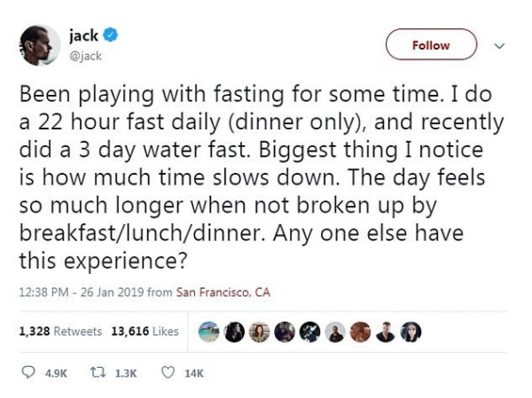Click the first liker avatar in the row
The height and width of the screenshot is (398, 532).
point(208,331)
